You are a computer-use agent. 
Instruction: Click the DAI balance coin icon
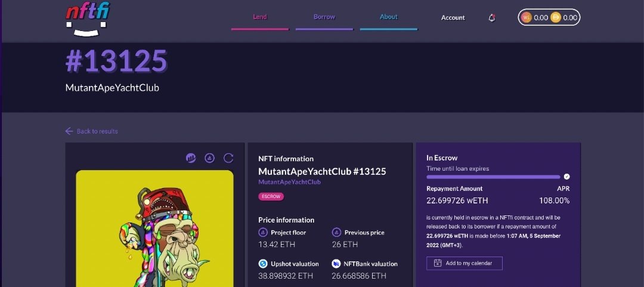point(556,18)
